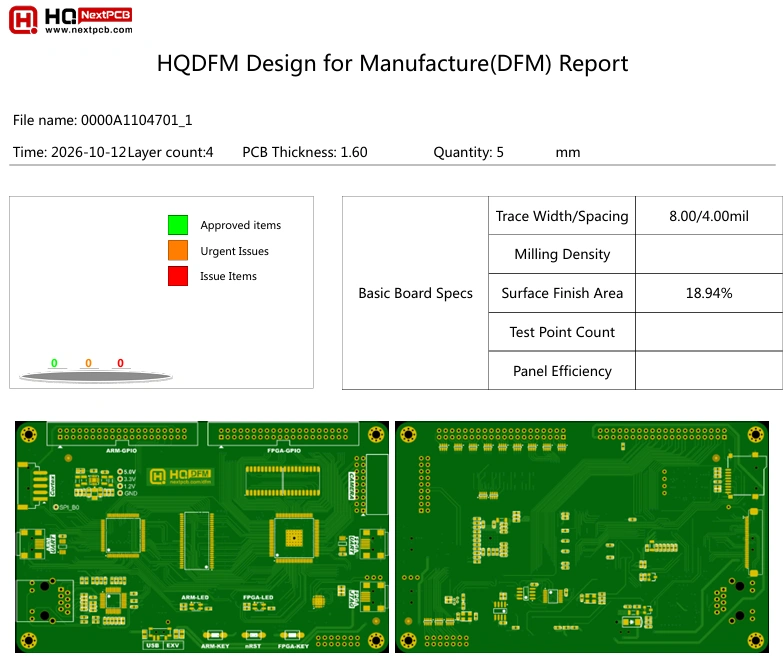Click the FPGA-KEY silkscreen label
This screenshot has height=660, width=784.
coord(294,646)
